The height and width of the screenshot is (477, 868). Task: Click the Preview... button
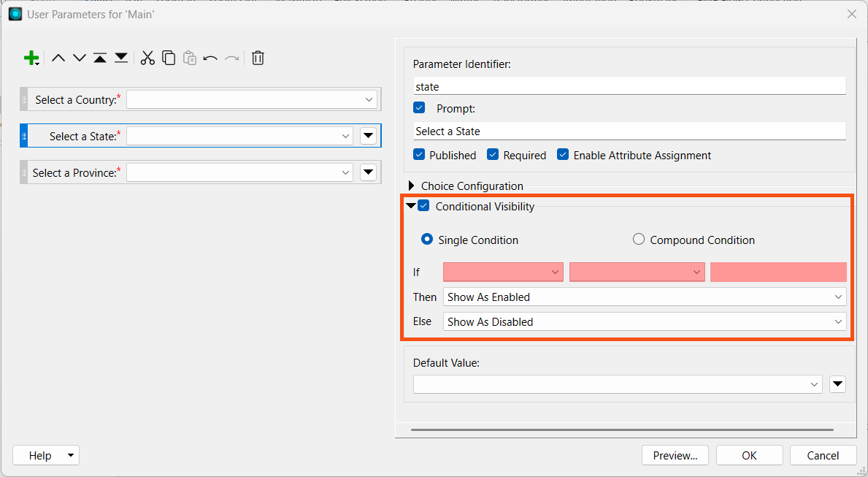(x=675, y=455)
